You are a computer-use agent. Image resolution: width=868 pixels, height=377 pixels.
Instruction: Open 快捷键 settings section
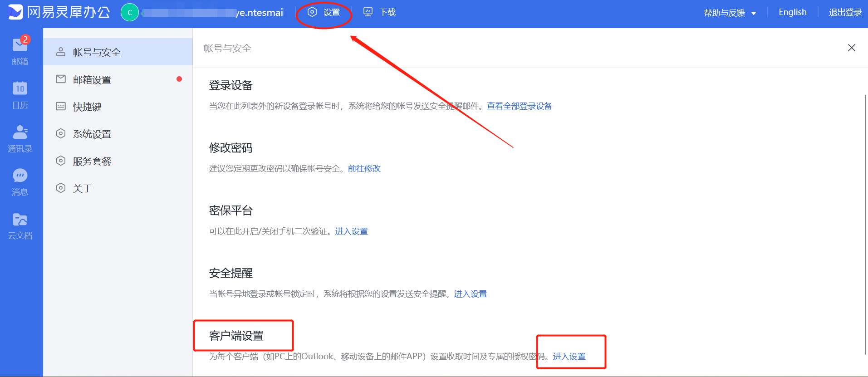tap(87, 107)
